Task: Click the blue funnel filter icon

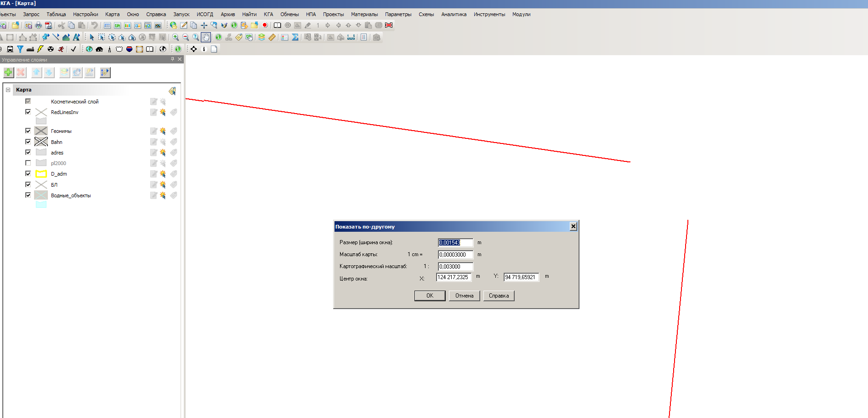Action: [x=20, y=49]
